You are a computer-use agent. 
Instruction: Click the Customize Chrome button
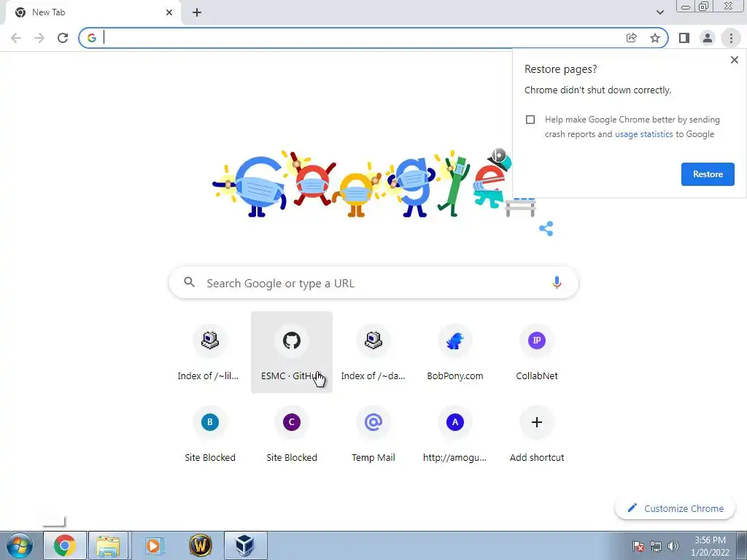pyautogui.click(x=675, y=508)
